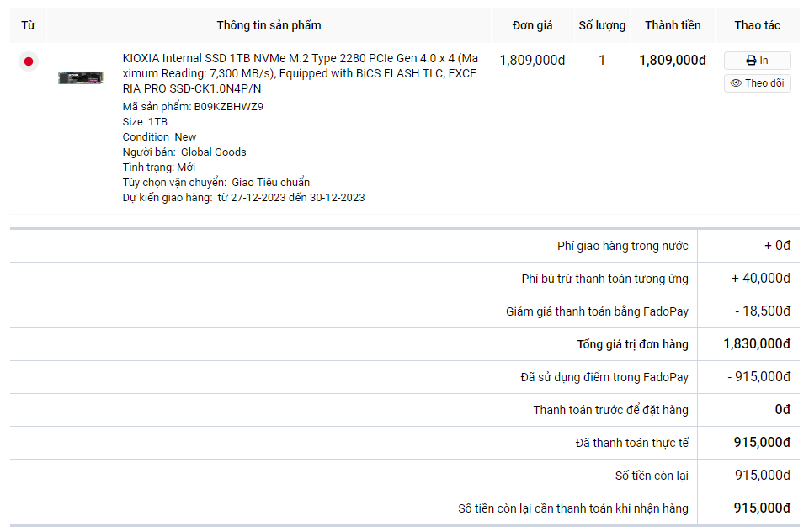Click the "Tổng giá trị đơn hàng" label
The height and width of the screenshot is (532, 809).
coord(632,344)
